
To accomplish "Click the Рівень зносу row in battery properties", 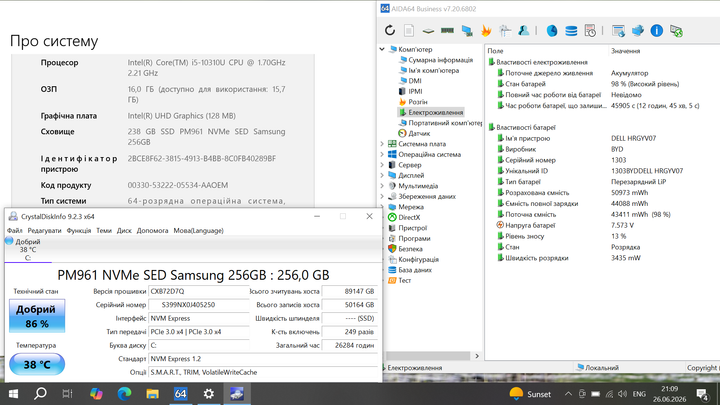I will pos(604,236).
